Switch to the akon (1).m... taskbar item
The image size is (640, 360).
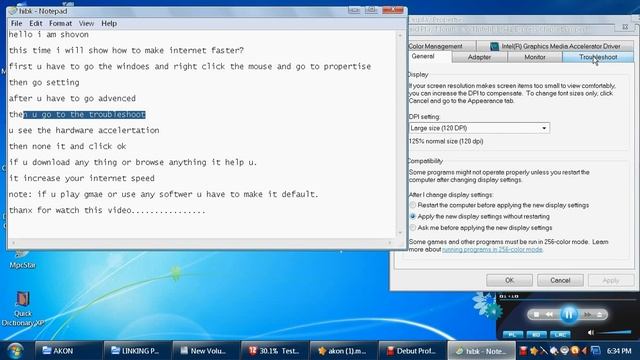pos(344,351)
